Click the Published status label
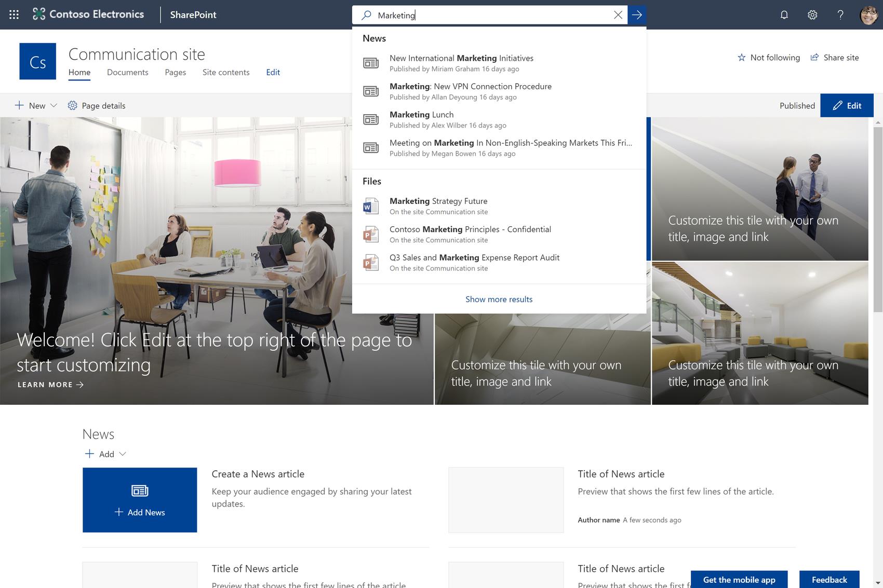The width and height of the screenshot is (883, 588). point(797,105)
